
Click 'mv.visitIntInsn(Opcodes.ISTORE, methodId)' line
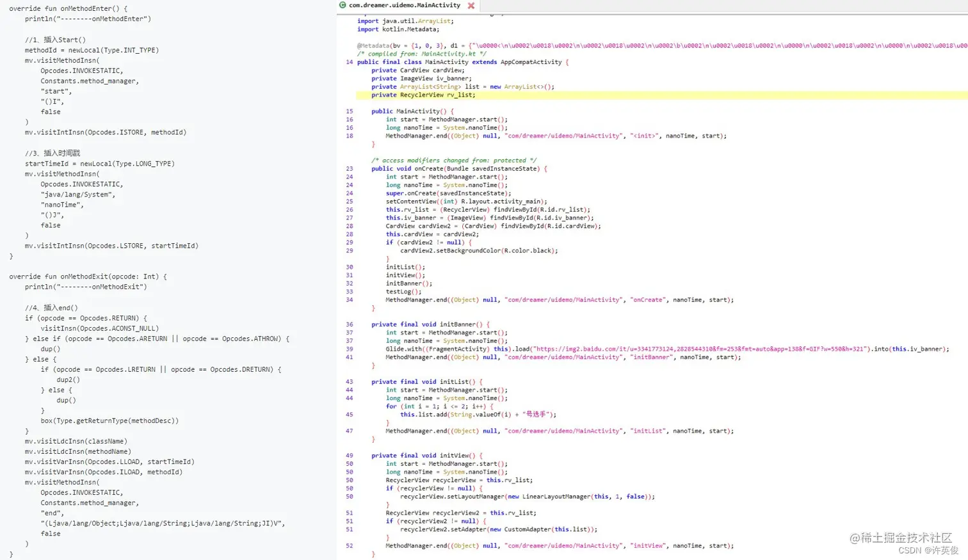click(106, 132)
